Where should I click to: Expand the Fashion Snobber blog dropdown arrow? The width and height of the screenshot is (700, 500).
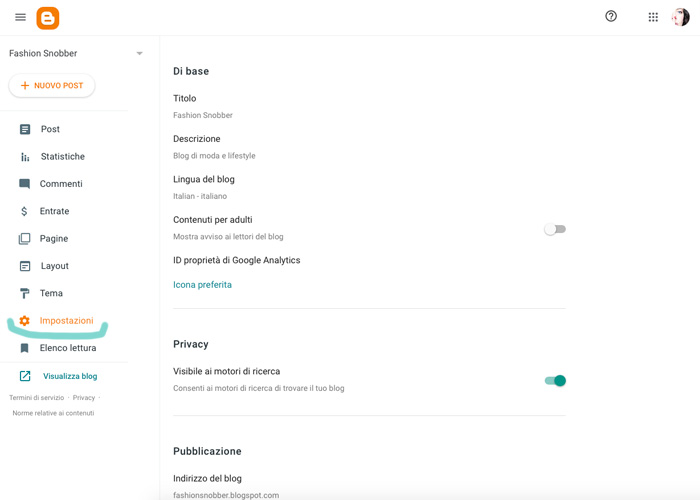coord(139,54)
